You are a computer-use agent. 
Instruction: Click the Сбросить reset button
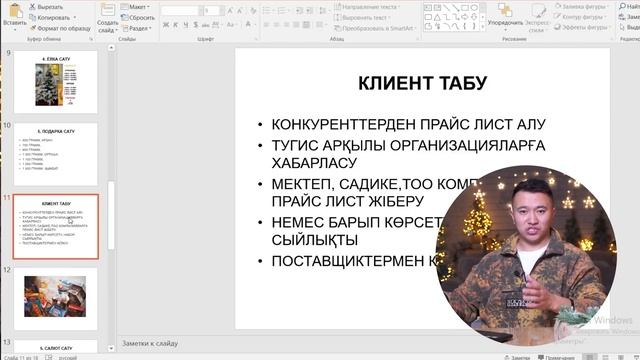point(138,18)
